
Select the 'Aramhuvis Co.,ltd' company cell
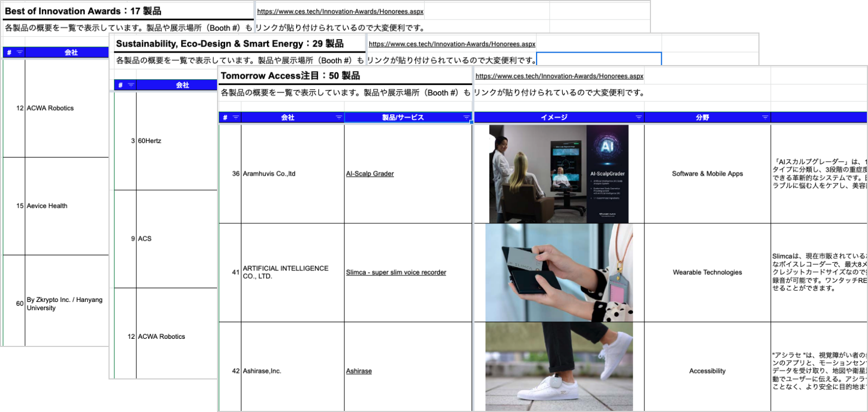pos(292,174)
